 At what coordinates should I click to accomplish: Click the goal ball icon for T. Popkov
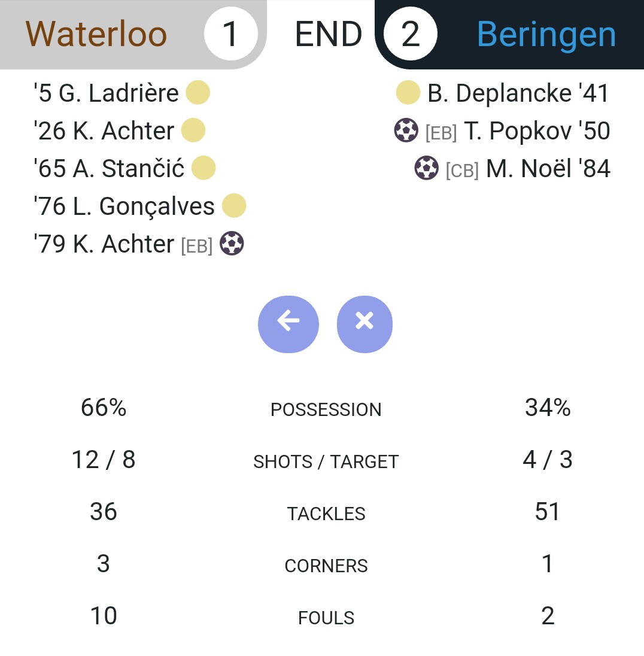406,130
